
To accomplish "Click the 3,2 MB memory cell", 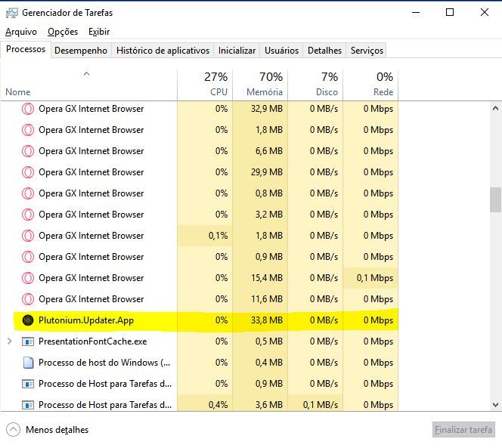I will click(260, 215).
